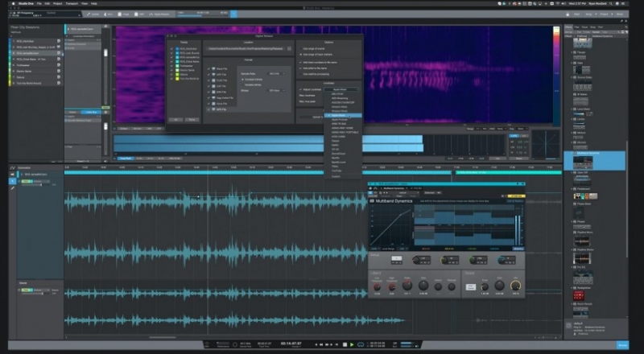Open song icon beside Toothsaver track
The height and width of the screenshot is (354, 644).
pos(59,65)
